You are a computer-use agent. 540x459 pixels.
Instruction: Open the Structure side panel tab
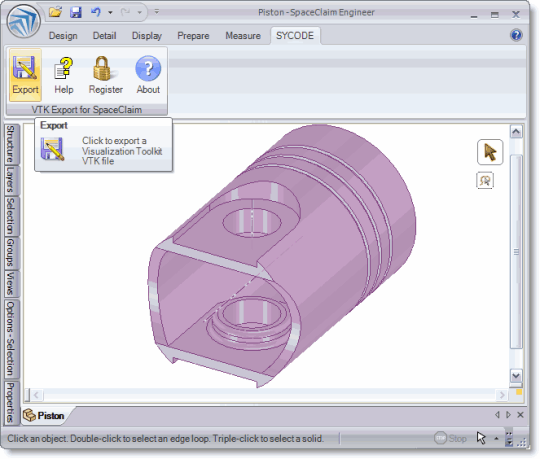(11, 144)
